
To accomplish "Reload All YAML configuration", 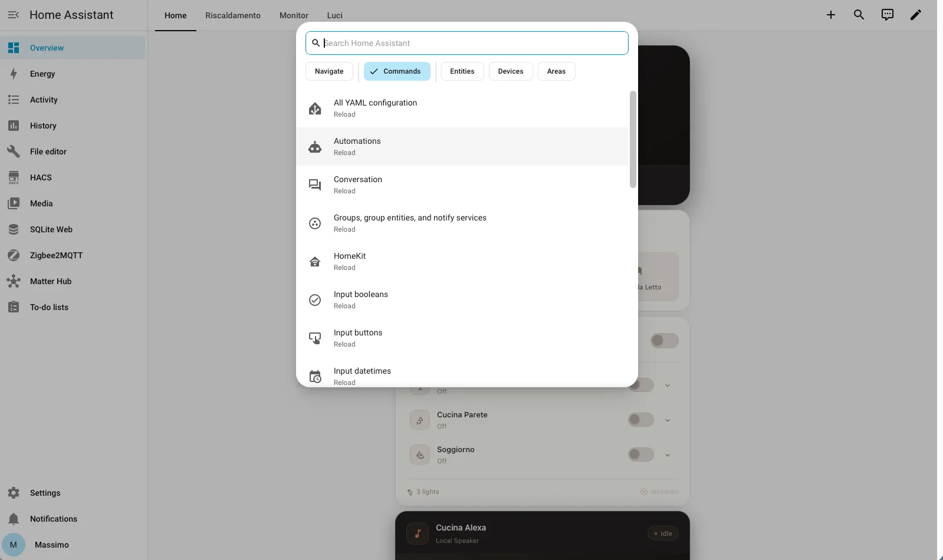I will click(462, 108).
